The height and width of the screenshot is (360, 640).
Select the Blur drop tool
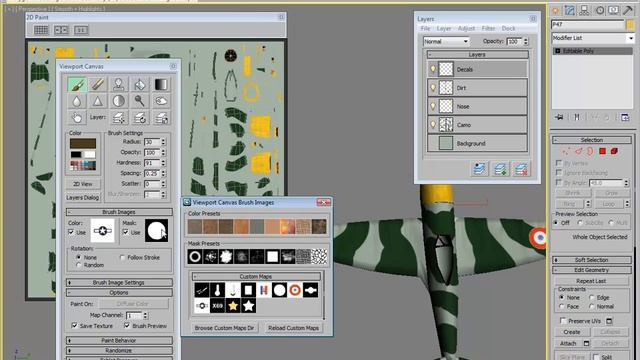point(77,101)
